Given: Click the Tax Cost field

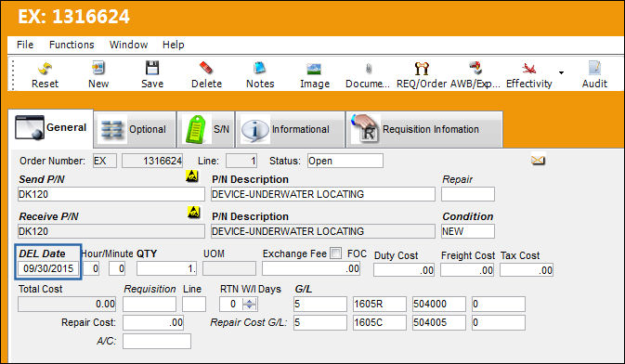Looking at the screenshot, I should click(x=527, y=270).
